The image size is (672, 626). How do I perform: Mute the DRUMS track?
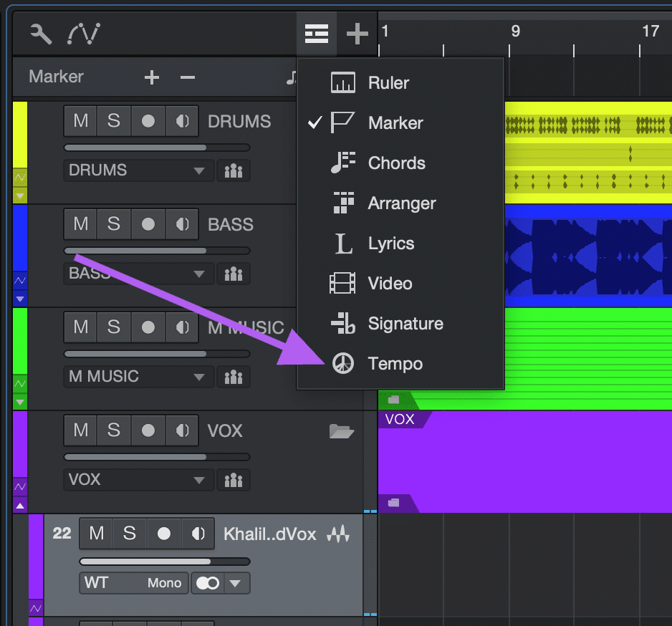[80, 120]
